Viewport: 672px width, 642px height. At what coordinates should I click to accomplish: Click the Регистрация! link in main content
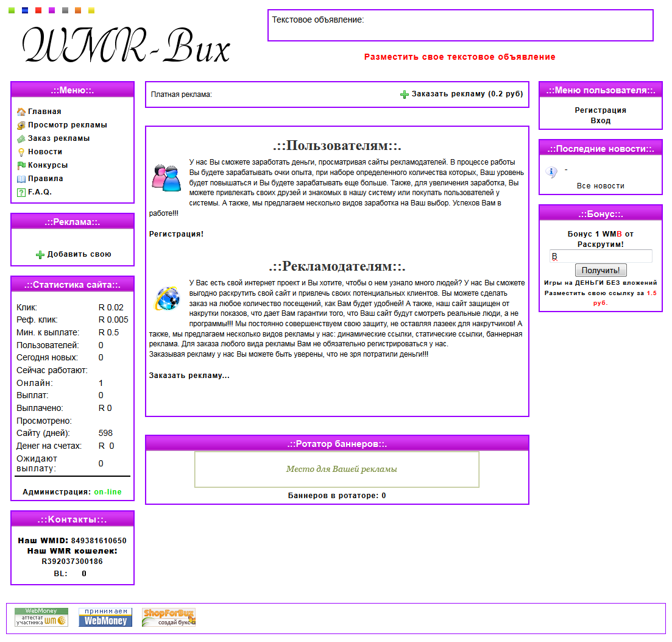pyautogui.click(x=176, y=234)
